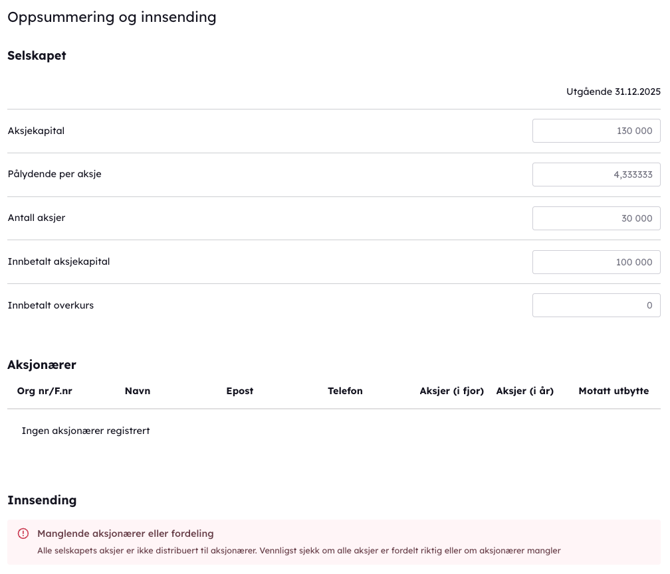Select the Epost column header
The width and height of the screenshot is (670, 574).
(240, 391)
